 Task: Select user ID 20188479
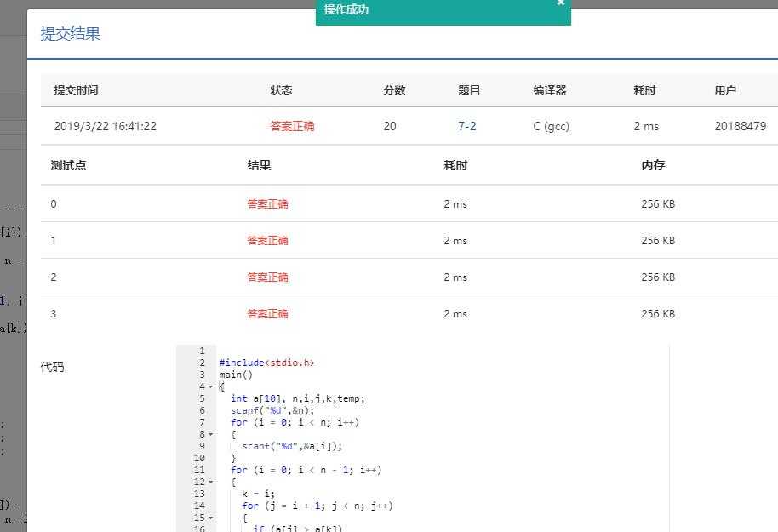741,126
